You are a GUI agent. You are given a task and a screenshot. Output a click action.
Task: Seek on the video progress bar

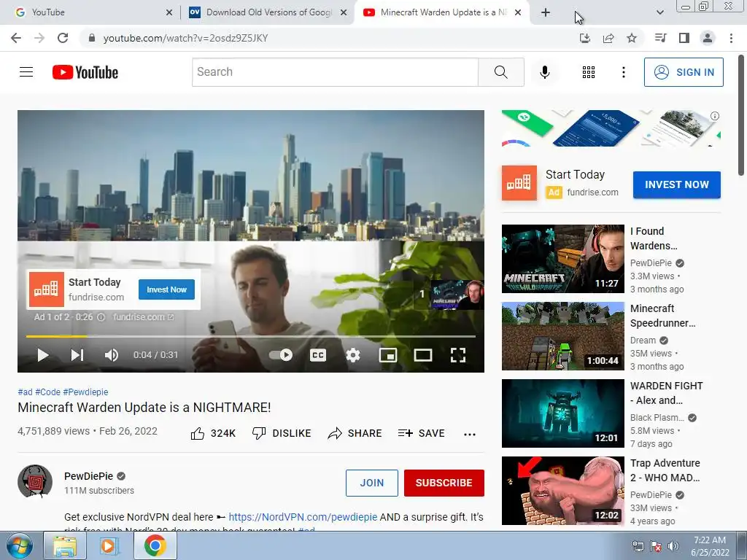pyautogui.click(x=251, y=336)
